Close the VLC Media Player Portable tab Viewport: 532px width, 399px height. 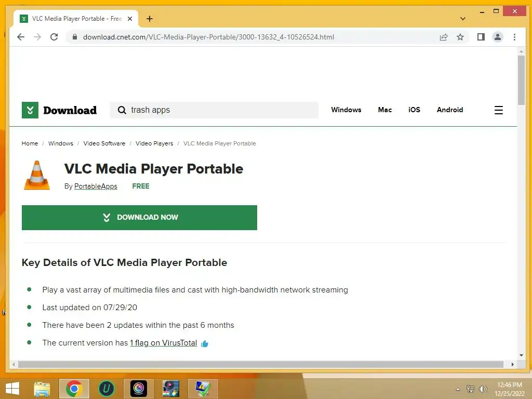129,19
